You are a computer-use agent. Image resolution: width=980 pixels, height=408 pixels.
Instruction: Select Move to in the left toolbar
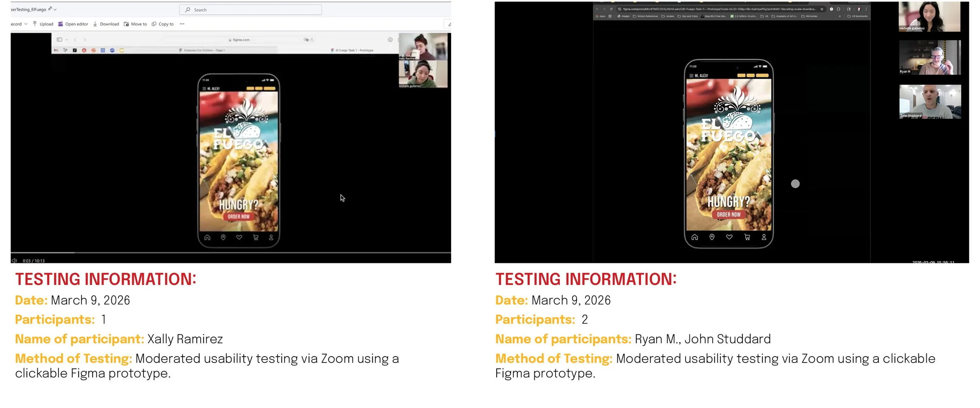point(135,24)
